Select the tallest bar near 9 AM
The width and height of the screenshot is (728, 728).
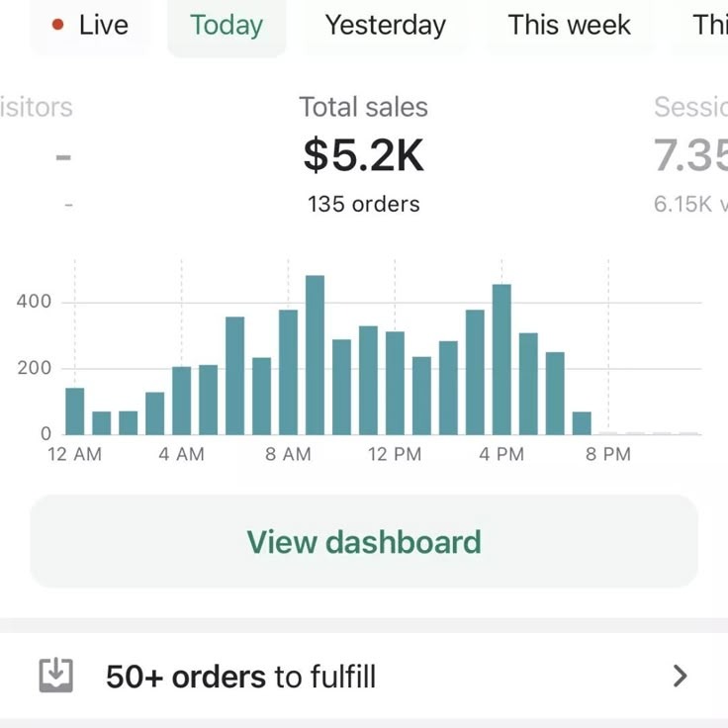315,355
